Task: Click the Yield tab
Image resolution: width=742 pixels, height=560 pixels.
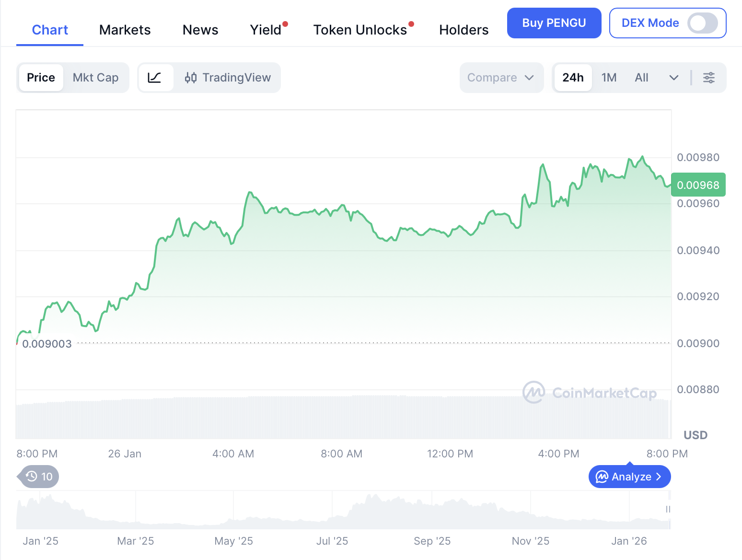Action: pos(266,30)
